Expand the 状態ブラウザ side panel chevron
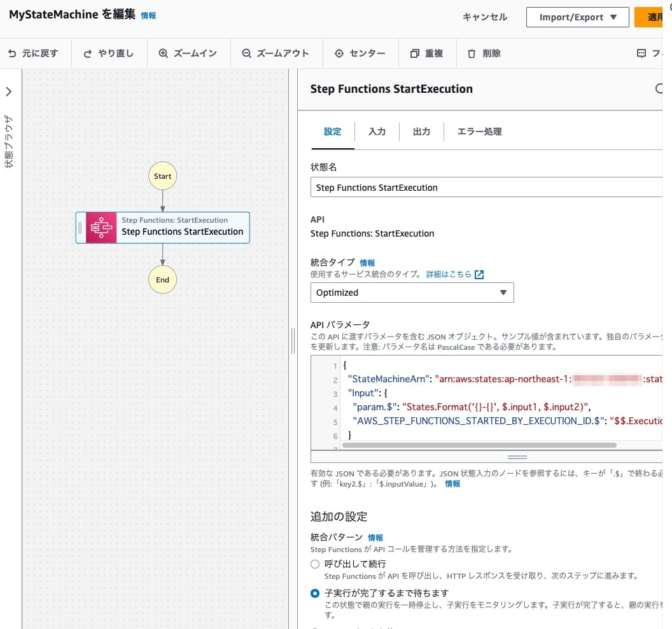Screen dimensions: 672x629 tap(8, 92)
